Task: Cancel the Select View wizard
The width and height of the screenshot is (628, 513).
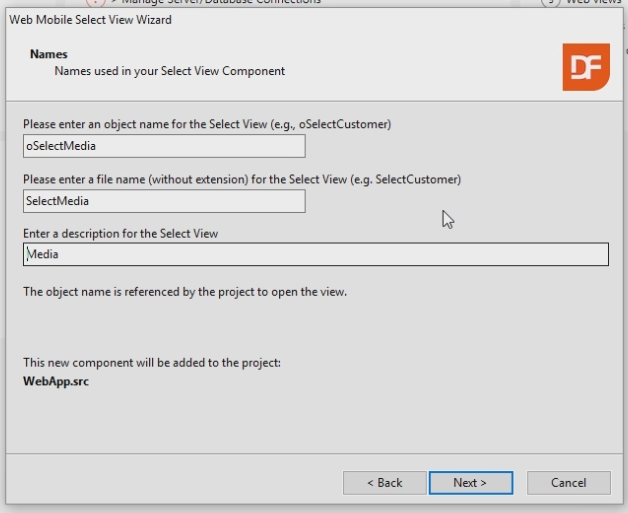Action: point(568,483)
